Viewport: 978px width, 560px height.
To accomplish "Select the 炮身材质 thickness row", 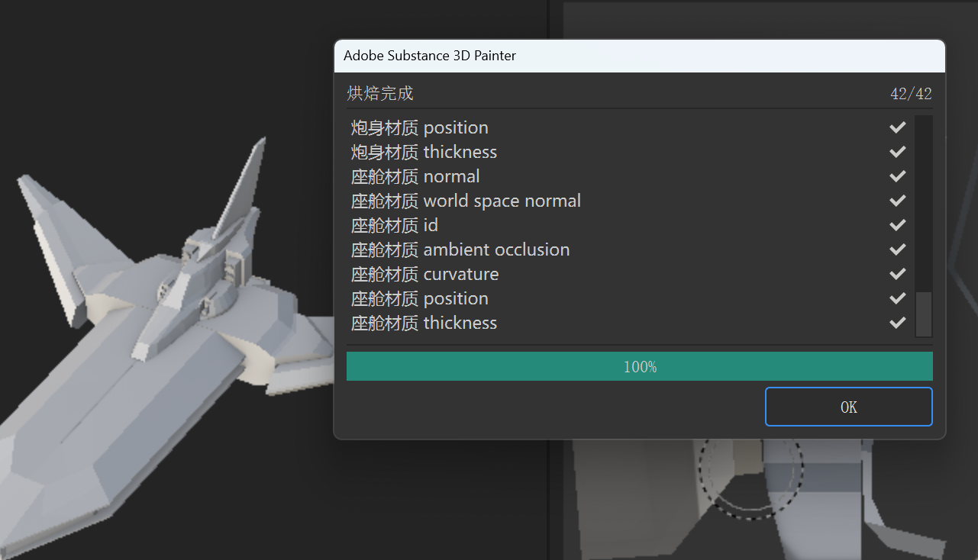I will coord(630,152).
